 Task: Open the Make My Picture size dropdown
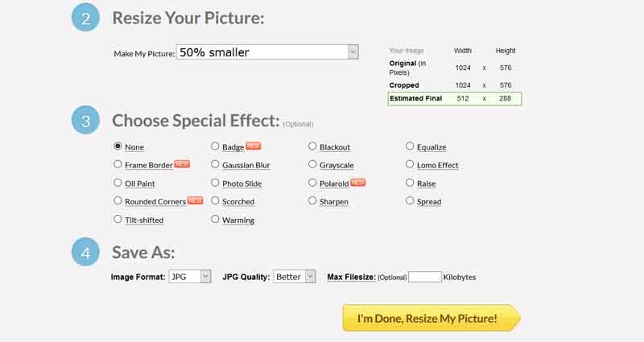point(267,52)
